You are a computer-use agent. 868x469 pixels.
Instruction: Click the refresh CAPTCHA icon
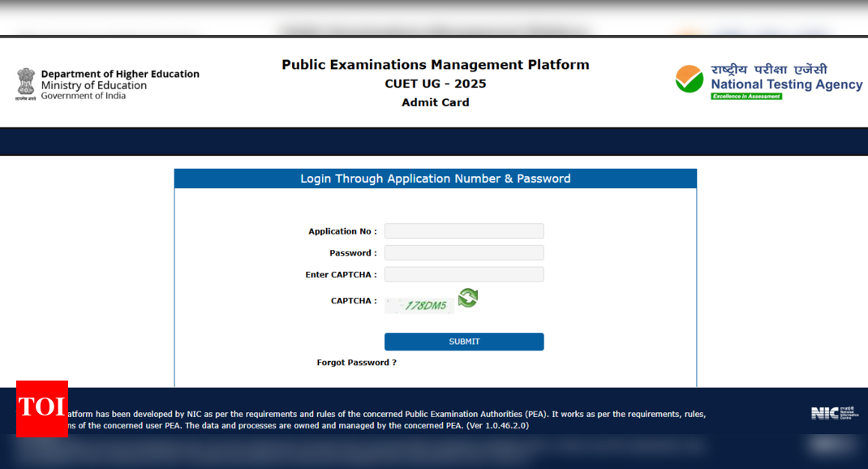pyautogui.click(x=468, y=299)
